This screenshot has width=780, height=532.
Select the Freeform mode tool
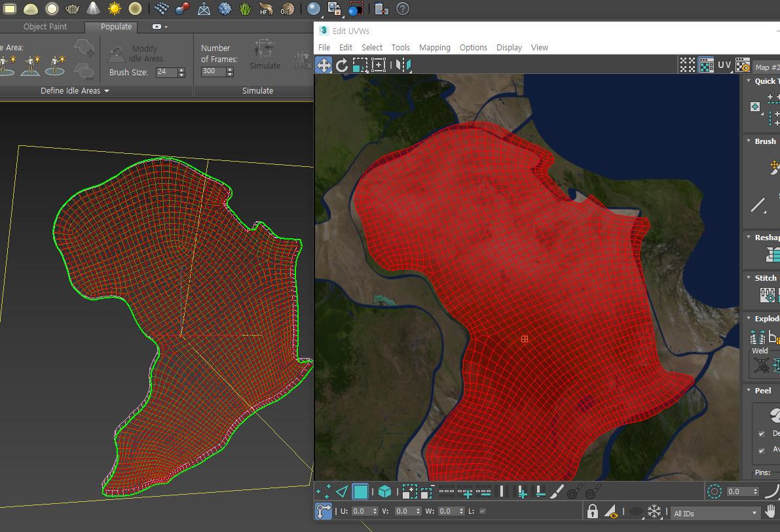coord(379,65)
